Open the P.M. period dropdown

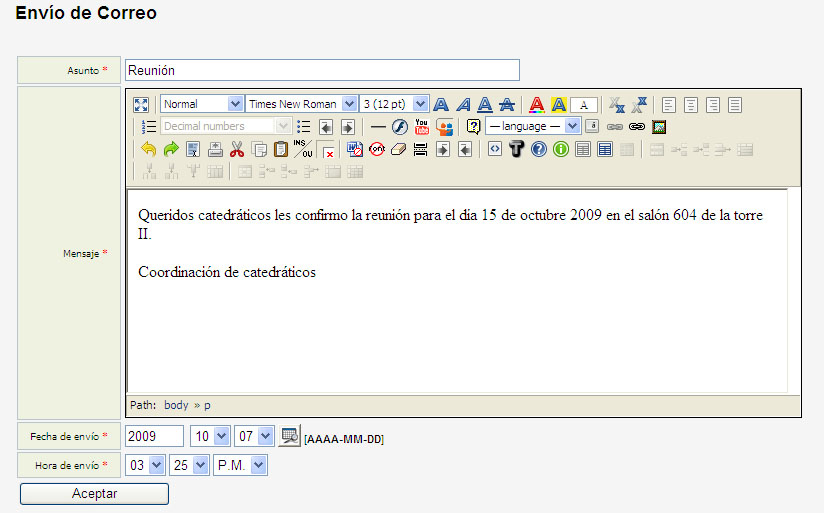[240, 465]
